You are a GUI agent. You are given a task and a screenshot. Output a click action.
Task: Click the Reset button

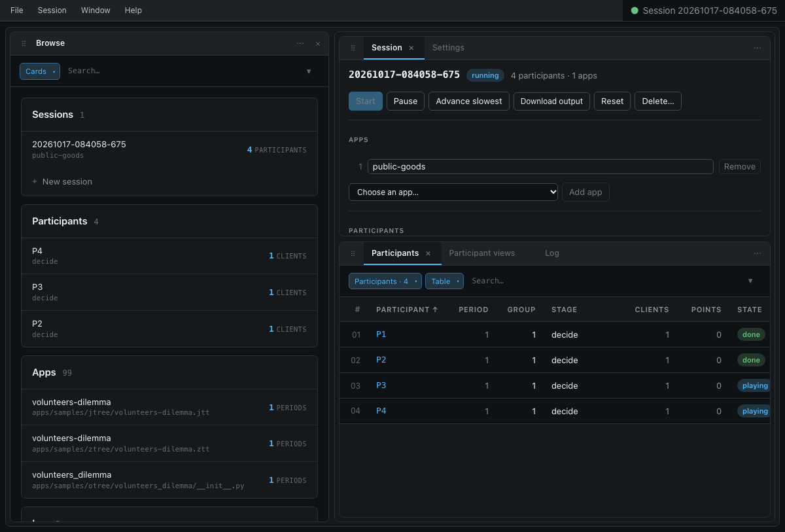[612, 101]
